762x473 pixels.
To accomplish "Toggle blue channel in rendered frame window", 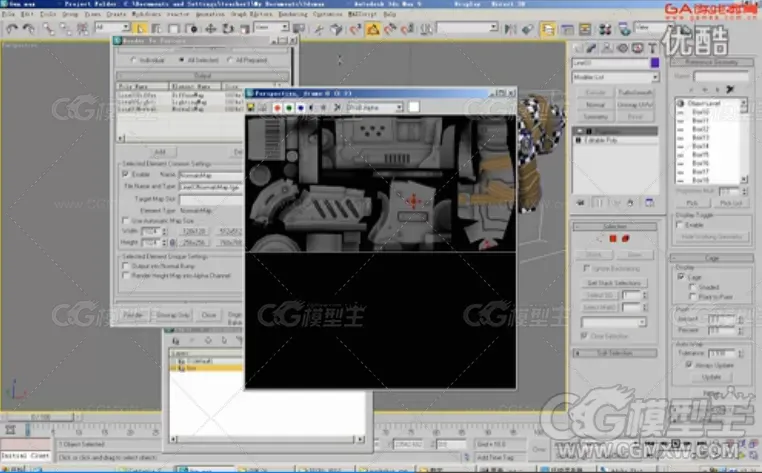I will [300, 107].
